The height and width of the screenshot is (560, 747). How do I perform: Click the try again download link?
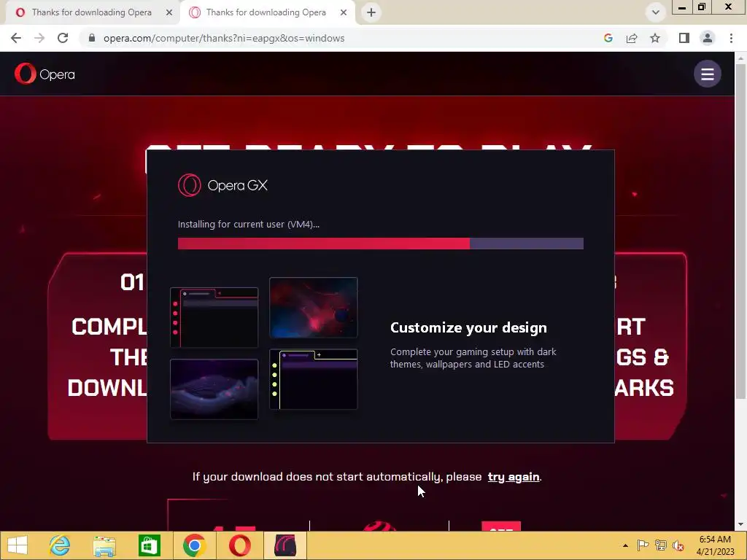pyautogui.click(x=514, y=477)
